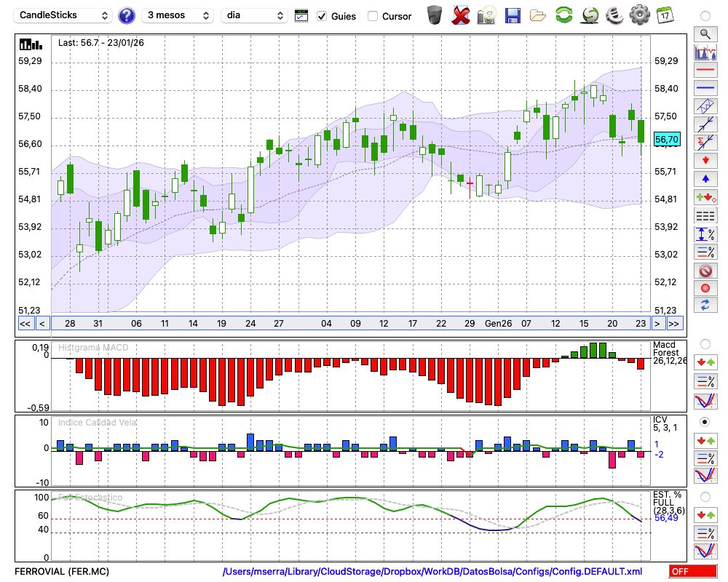Open the 3 mesos period dropdown
This screenshot has height=582, width=728.
coord(178,15)
